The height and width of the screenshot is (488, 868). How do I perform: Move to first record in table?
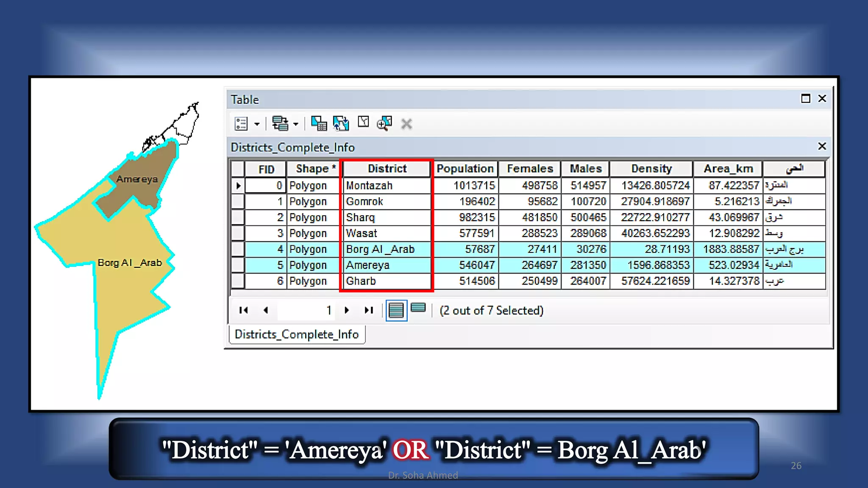(x=243, y=311)
